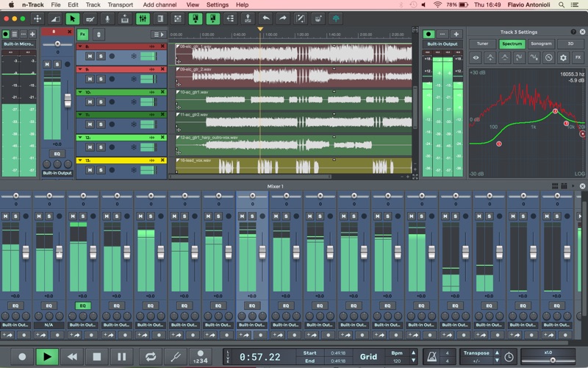
Task: Open the EQ gear settings icon
Action: [x=563, y=57]
